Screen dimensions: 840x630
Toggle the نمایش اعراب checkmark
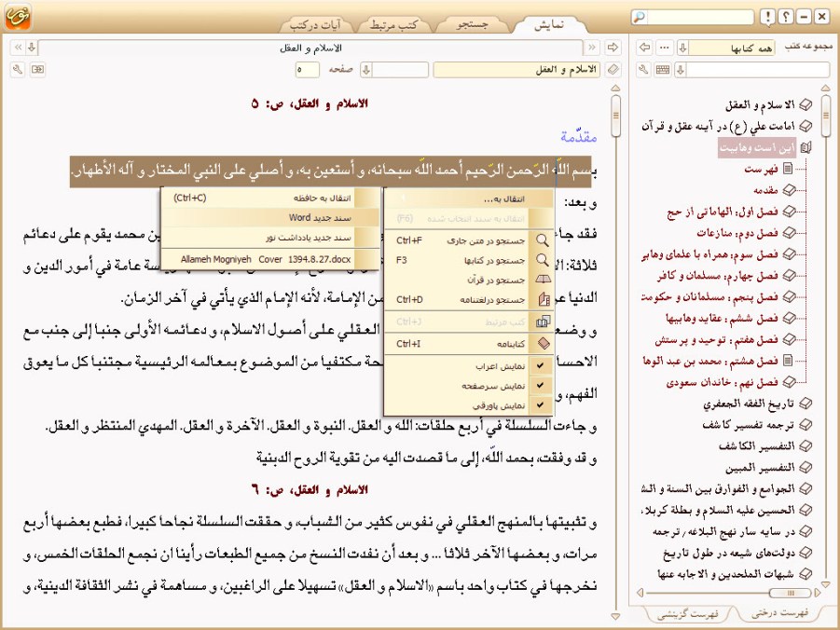[x=541, y=366]
